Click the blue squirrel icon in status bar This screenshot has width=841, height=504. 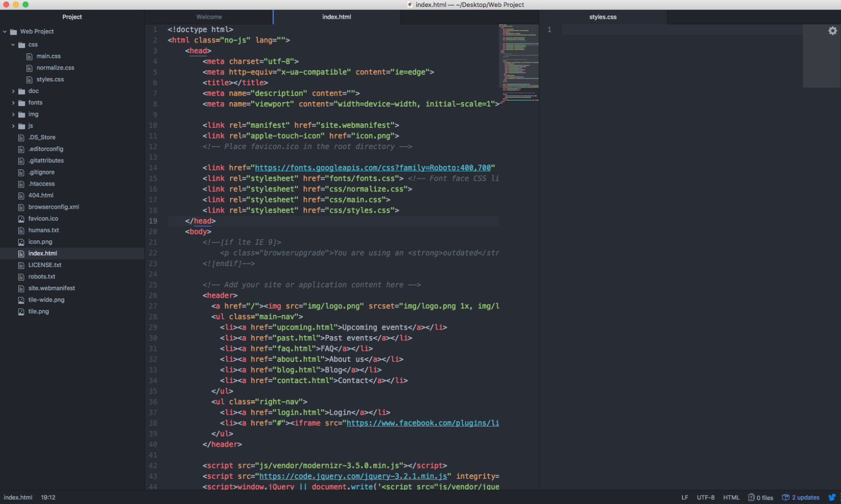coord(832,497)
